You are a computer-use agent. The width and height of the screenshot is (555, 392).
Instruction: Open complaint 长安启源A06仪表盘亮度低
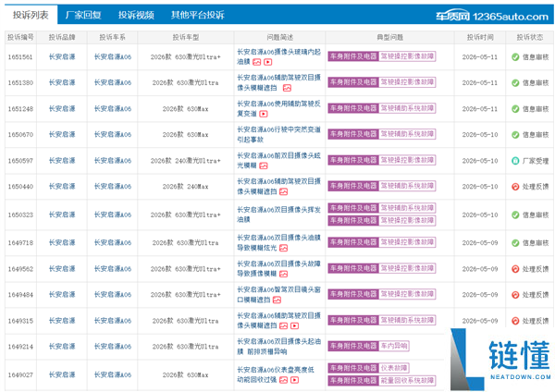coord(276,374)
